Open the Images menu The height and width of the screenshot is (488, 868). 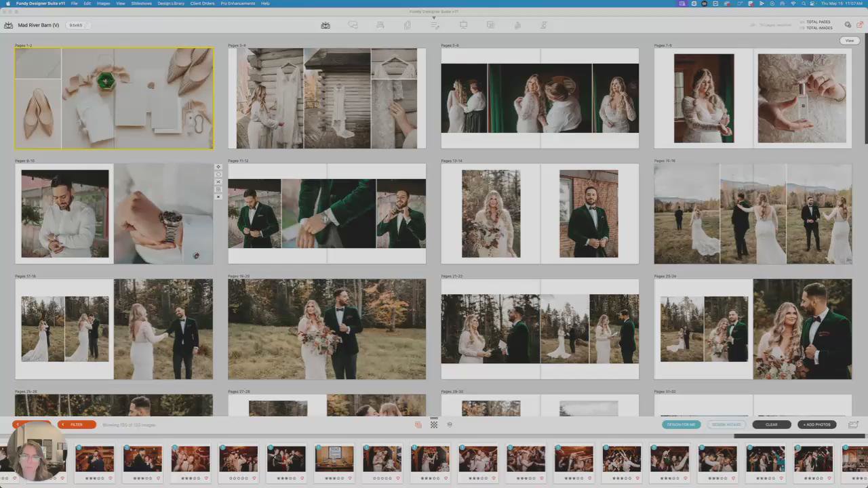click(x=103, y=3)
